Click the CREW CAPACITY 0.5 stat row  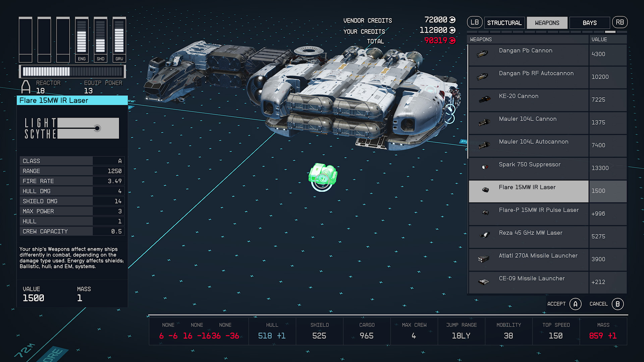[72, 231]
